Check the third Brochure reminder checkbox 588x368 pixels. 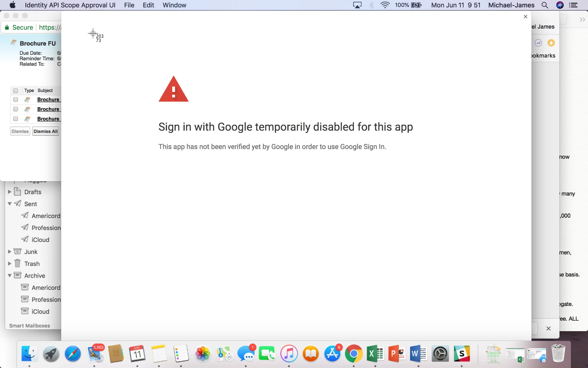(x=16, y=119)
